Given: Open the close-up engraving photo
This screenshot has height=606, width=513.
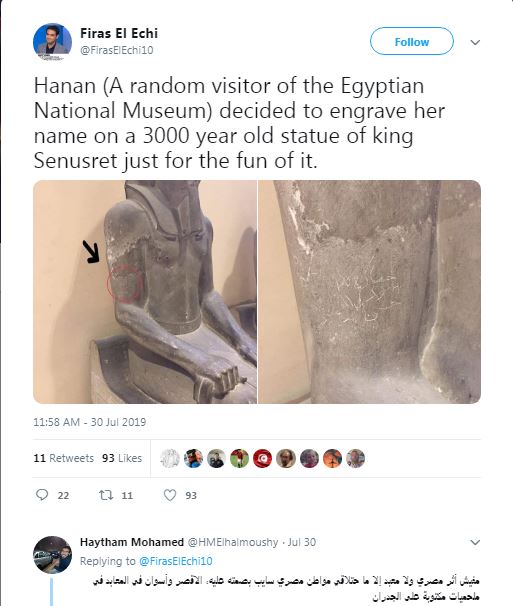Looking at the screenshot, I should pos(370,292).
